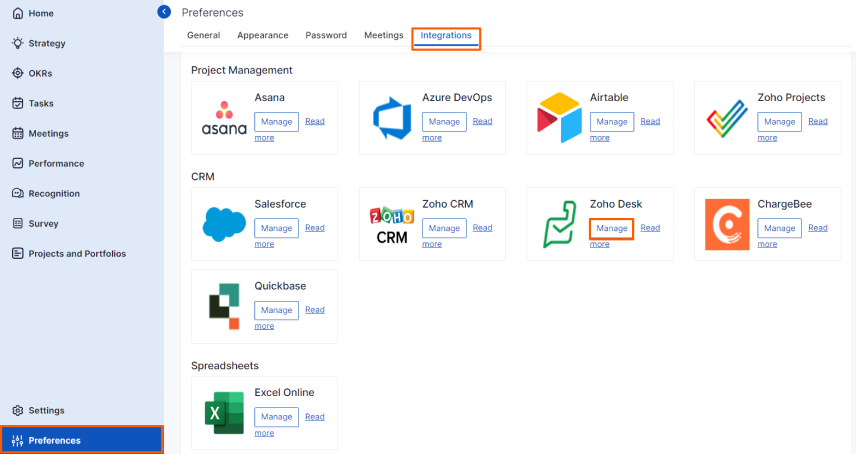Click the Zoho Desk card title
The width and height of the screenshot is (856, 454).
pyautogui.click(x=616, y=204)
